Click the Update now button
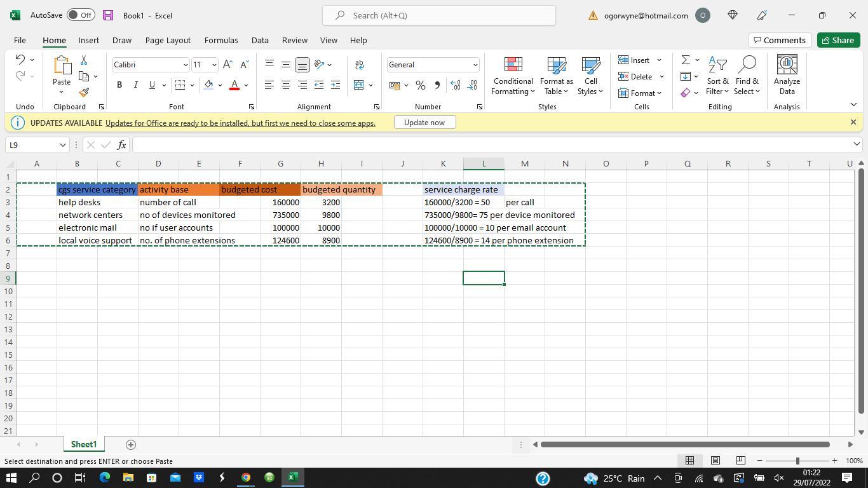 [x=424, y=123]
